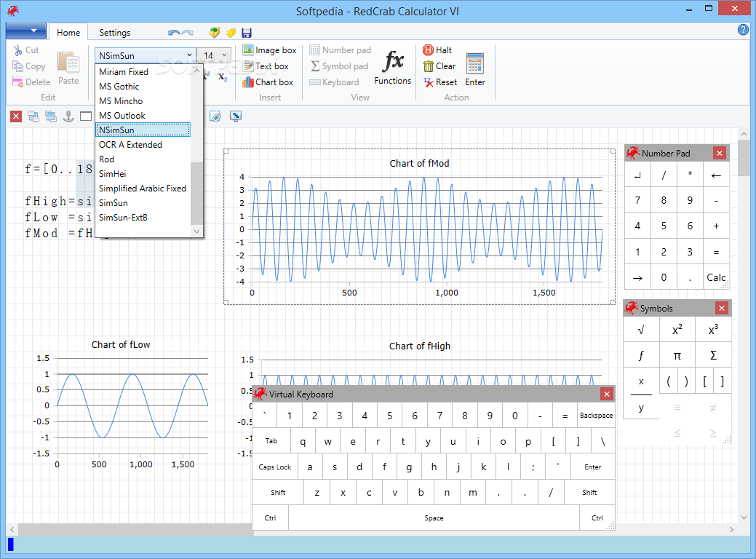Toggle right Ctrl on Virtual Keyboard
756x559 pixels.
pyautogui.click(x=597, y=518)
